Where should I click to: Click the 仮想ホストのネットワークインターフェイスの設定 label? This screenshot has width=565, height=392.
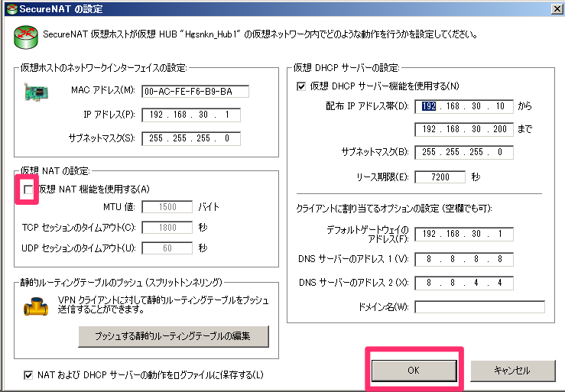103,68
